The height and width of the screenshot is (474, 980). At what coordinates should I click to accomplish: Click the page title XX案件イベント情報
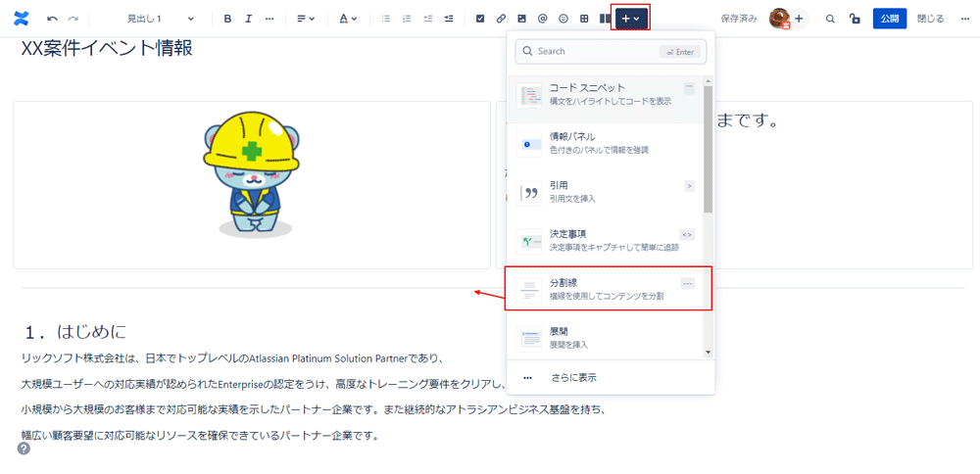point(107,49)
